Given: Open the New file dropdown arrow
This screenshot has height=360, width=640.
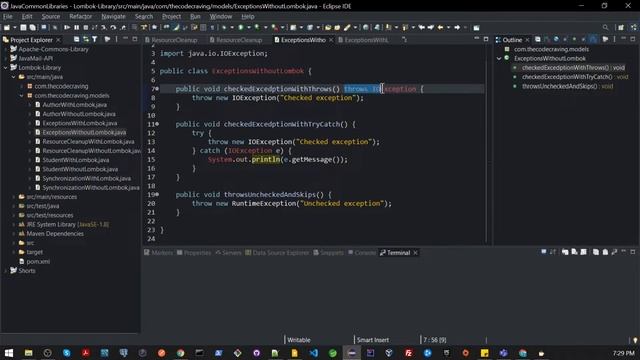Looking at the screenshot, I should pos(14,27).
